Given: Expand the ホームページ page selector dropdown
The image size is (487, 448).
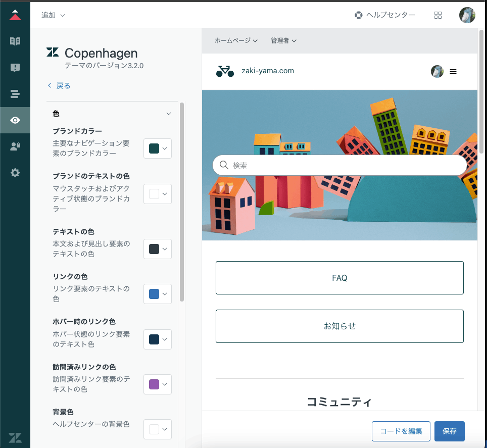Looking at the screenshot, I should (236, 40).
